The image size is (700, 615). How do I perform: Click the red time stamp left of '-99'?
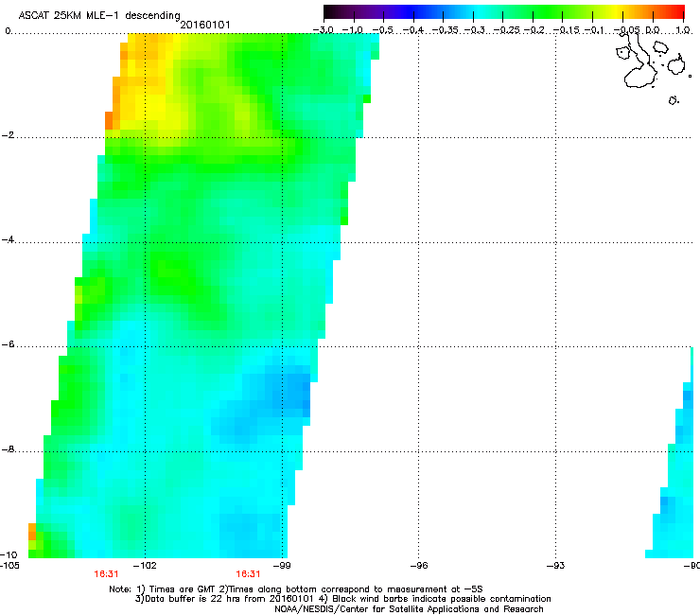click(x=248, y=574)
